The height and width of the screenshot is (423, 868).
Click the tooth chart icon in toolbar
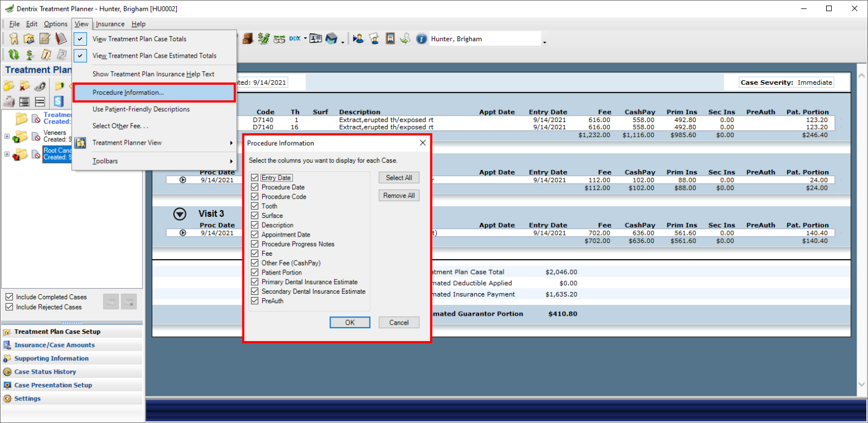(x=14, y=39)
